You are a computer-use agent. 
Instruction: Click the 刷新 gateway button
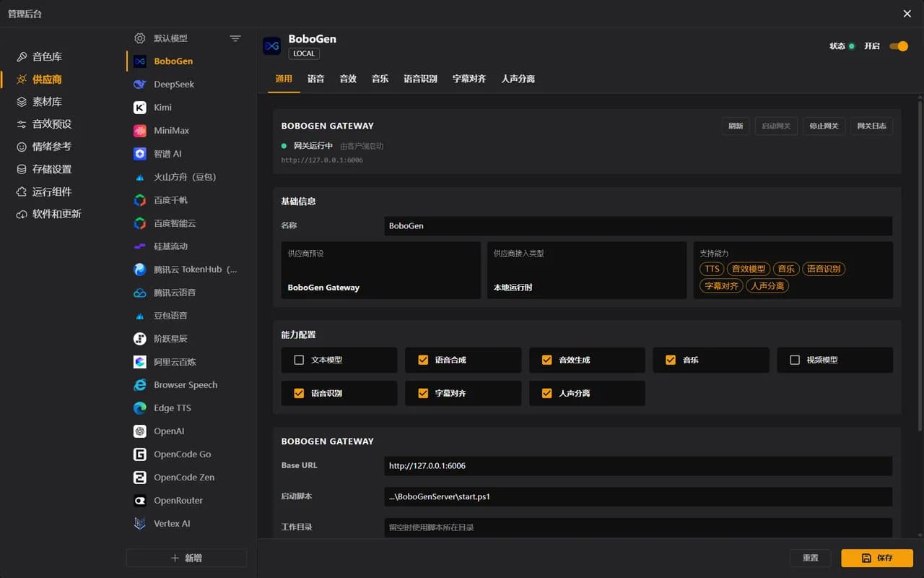click(736, 126)
